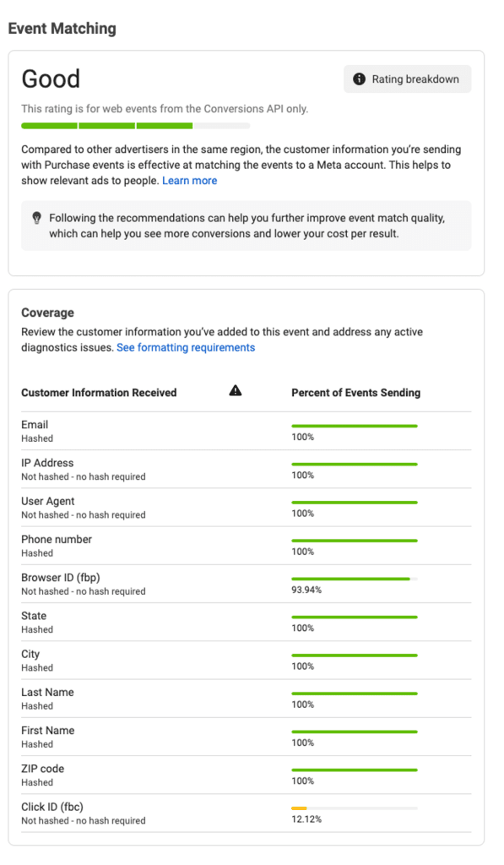This screenshot has height=865, width=504.
Task: Click the lightbulb tip icon
Action: [x=37, y=218]
